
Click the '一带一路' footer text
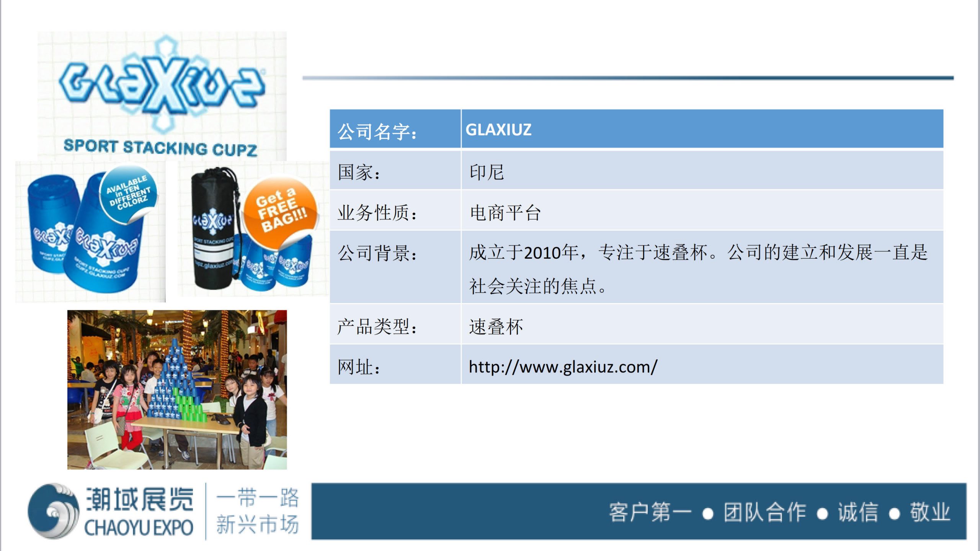point(257,498)
